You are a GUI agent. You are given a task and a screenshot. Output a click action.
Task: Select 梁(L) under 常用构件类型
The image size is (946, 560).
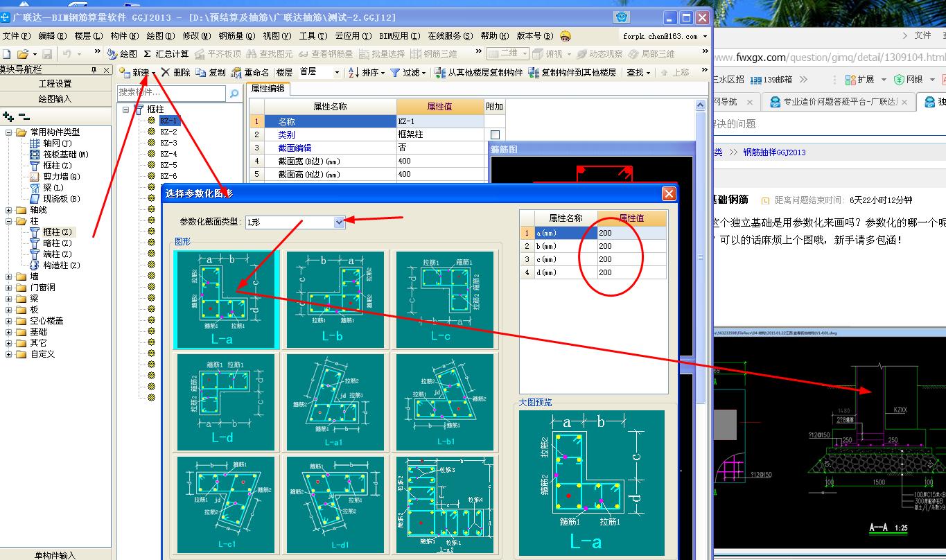(47, 188)
